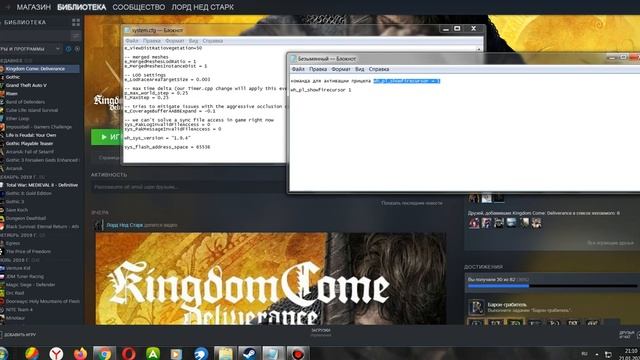Open the Kingdom Come Deliverance video thumbnail

click(271, 279)
